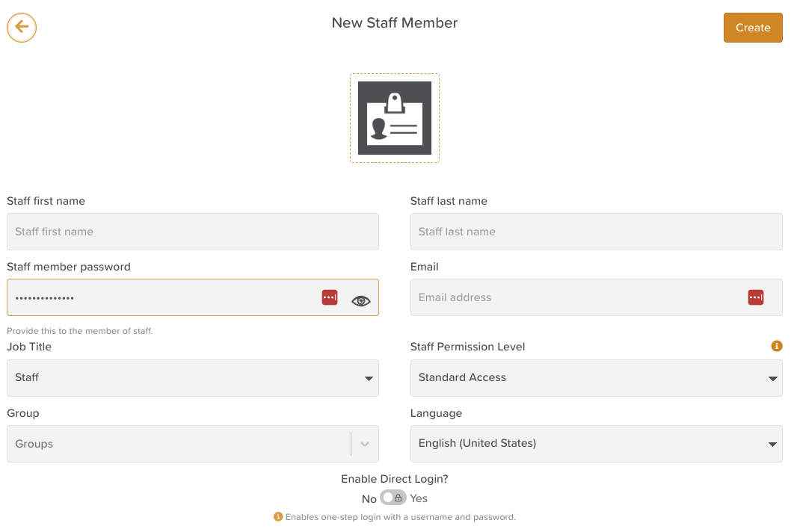This screenshot has height=532, width=797.
Task: Click the back arrow icon
Action: point(22,28)
